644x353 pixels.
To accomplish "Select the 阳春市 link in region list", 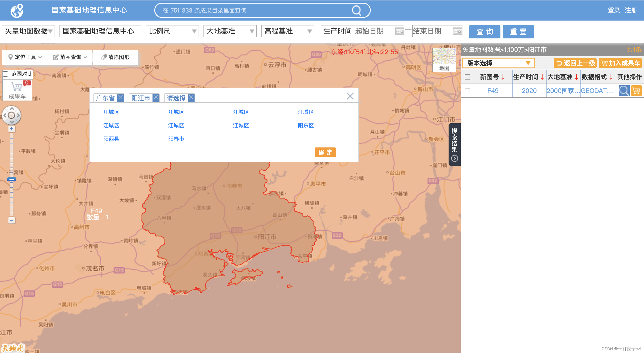I will [x=176, y=139].
